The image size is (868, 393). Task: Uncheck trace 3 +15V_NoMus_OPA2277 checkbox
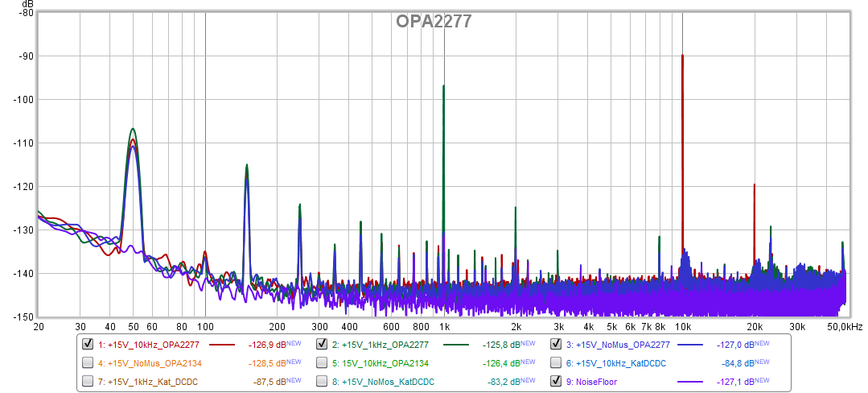(x=557, y=344)
